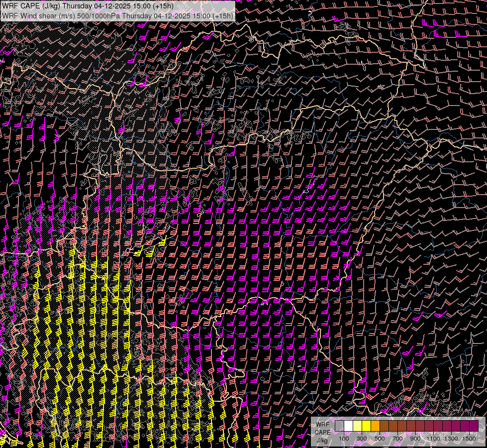Click the 500 legend value label
The height and width of the screenshot is (448, 487).
coord(380,439)
